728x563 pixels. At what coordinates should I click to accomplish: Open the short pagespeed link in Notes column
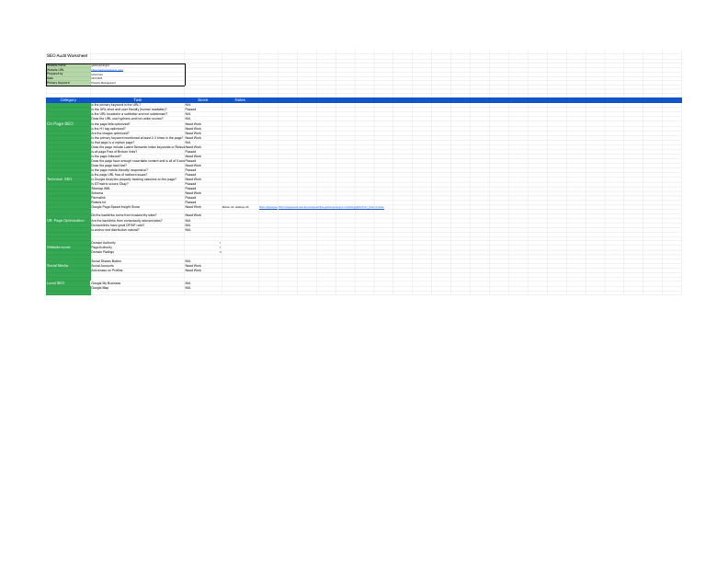point(268,207)
